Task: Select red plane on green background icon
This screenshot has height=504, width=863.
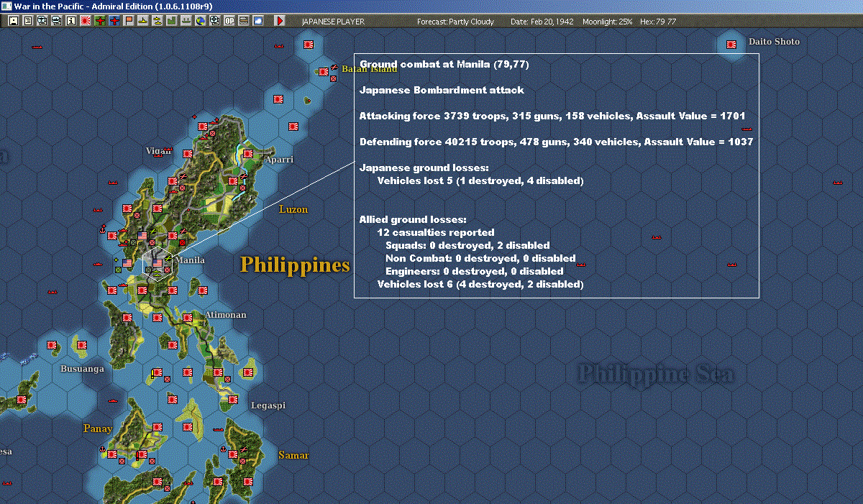Action: [100, 21]
